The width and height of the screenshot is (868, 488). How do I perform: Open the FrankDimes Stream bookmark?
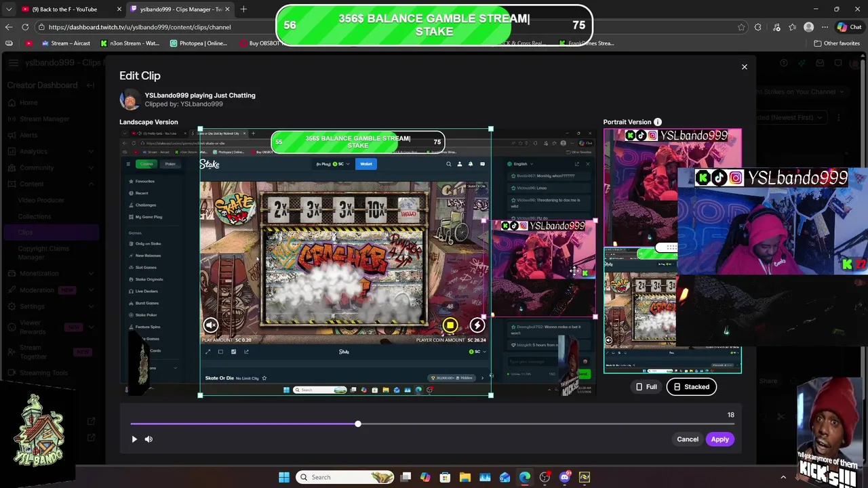587,43
